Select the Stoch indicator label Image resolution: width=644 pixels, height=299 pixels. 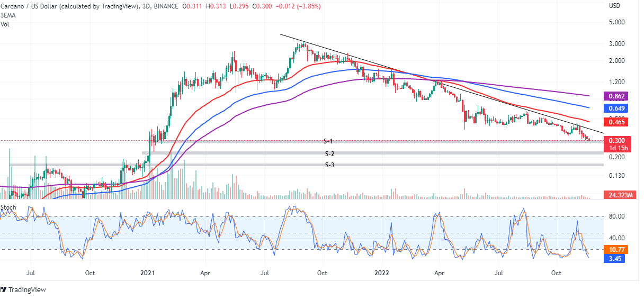click(x=8, y=207)
